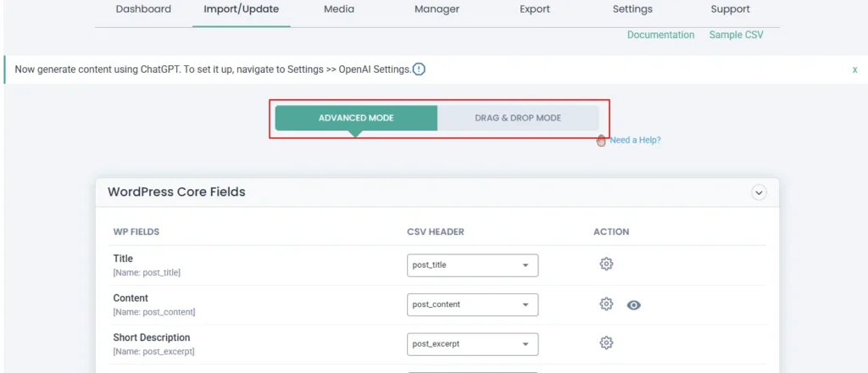The height and width of the screenshot is (373, 868).
Task: Dismiss the ChatGPT notice banner
Action: tap(854, 70)
